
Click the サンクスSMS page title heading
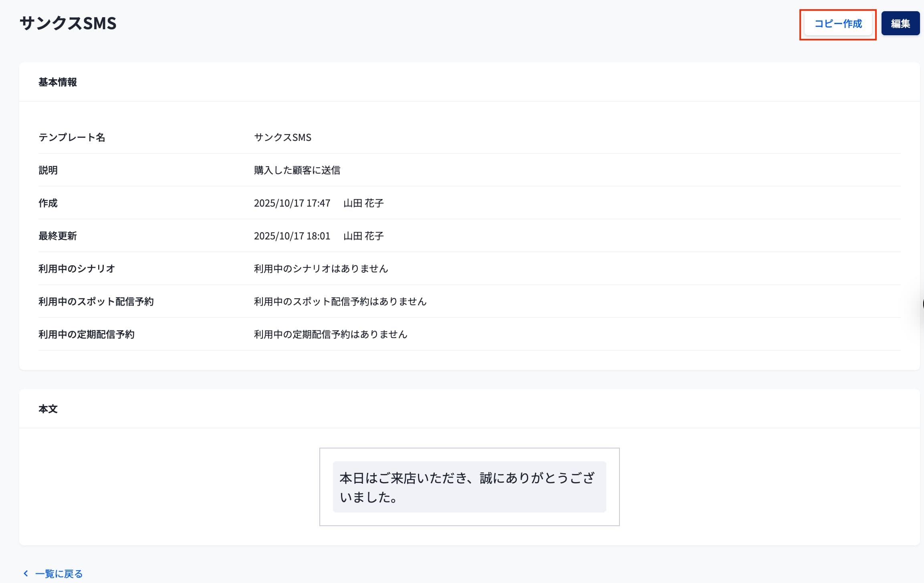pyautogui.click(x=68, y=23)
